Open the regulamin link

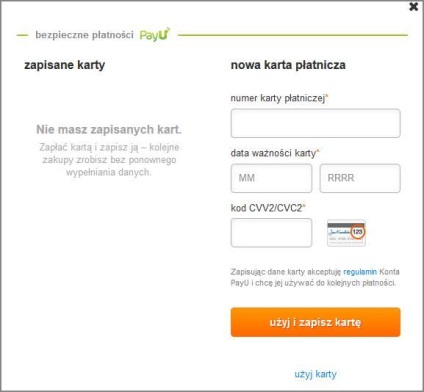(x=360, y=272)
